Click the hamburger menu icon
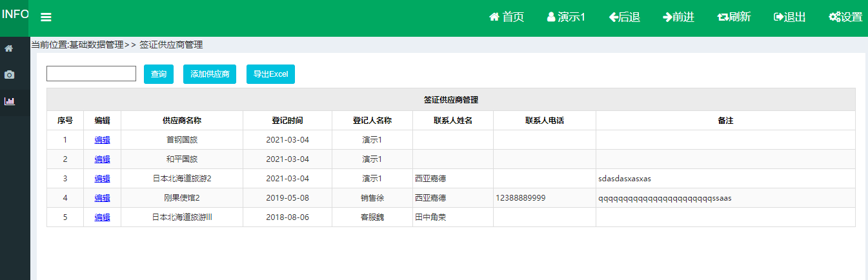868x280 pixels. pyautogui.click(x=46, y=17)
